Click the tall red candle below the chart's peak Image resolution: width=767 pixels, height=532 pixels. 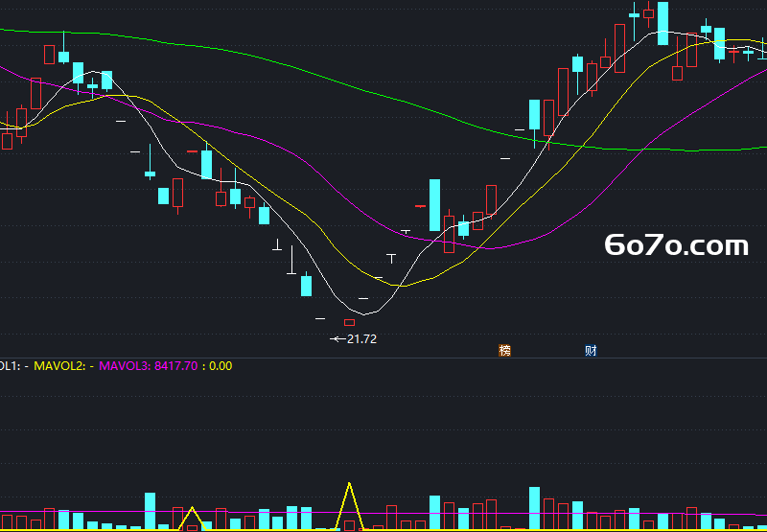point(619,49)
